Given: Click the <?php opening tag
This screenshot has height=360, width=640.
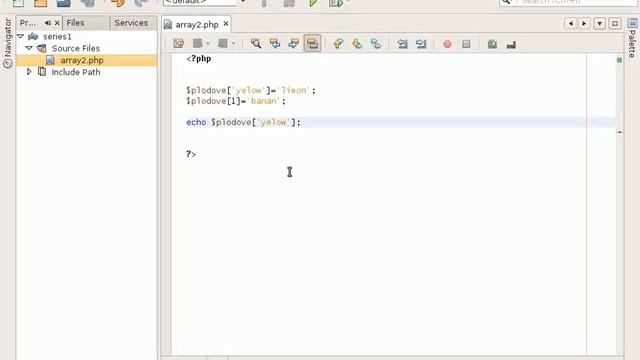Looking at the screenshot, I should pos(199,58).
